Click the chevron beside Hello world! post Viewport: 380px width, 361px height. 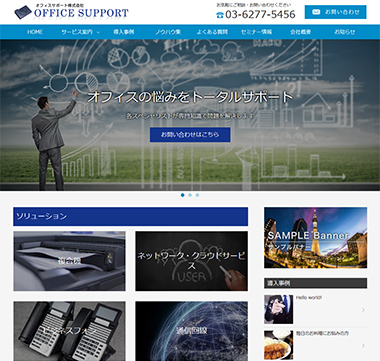tap(363, 310)
